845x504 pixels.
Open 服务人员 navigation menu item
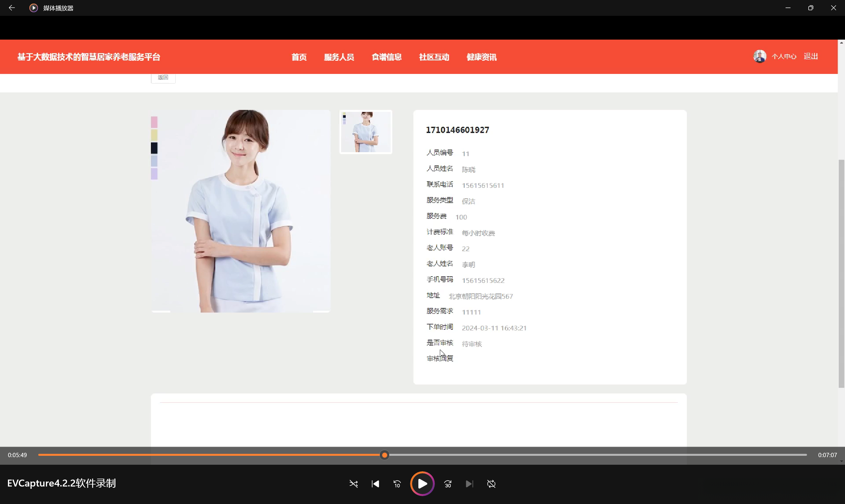[x=339, y=57]
